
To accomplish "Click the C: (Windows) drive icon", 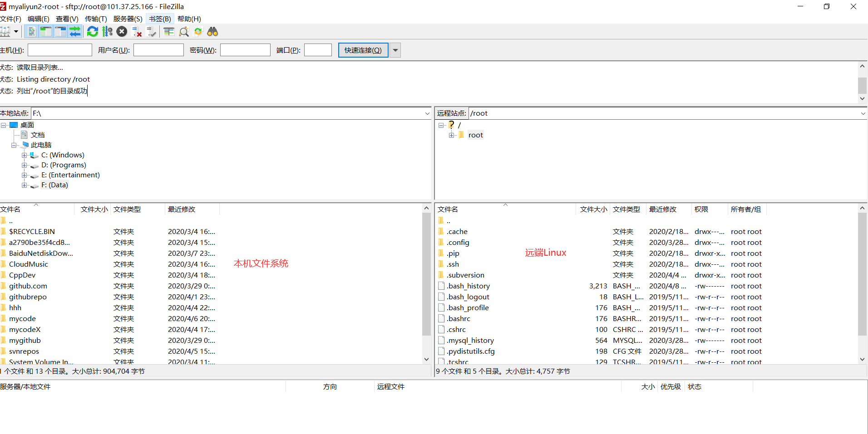I will point(35,155).
